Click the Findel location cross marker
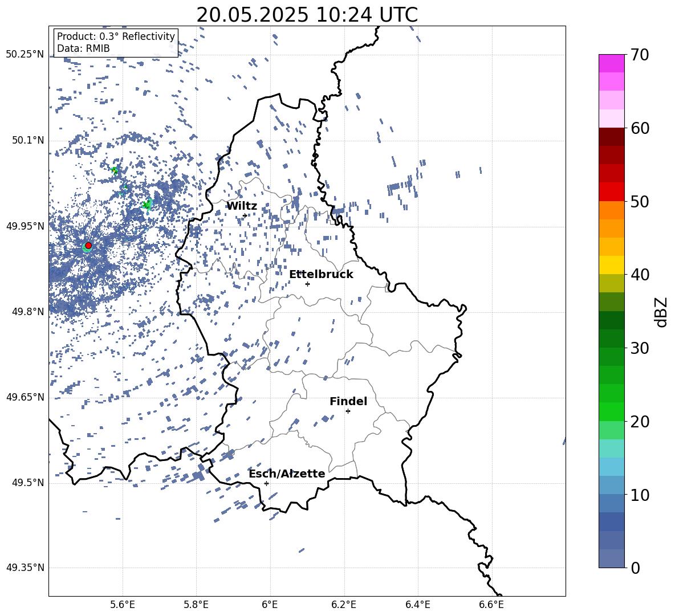 point(348,411)
